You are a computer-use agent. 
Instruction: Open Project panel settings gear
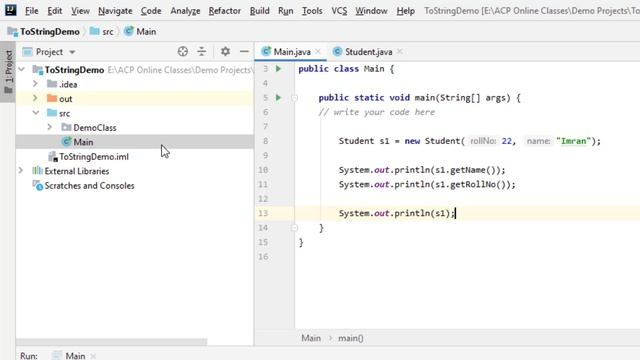point(225,51)
